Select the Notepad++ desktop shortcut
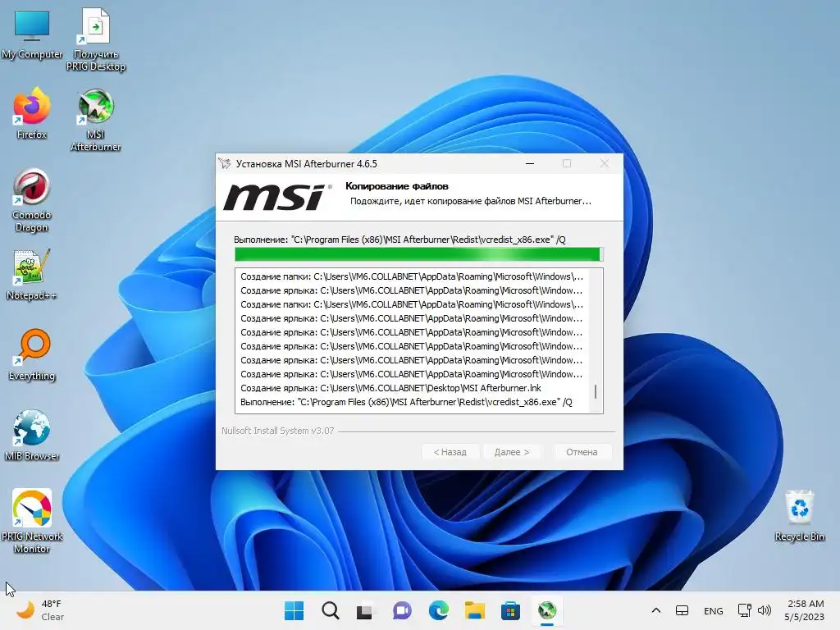The image size is (840, 630). 32,274
